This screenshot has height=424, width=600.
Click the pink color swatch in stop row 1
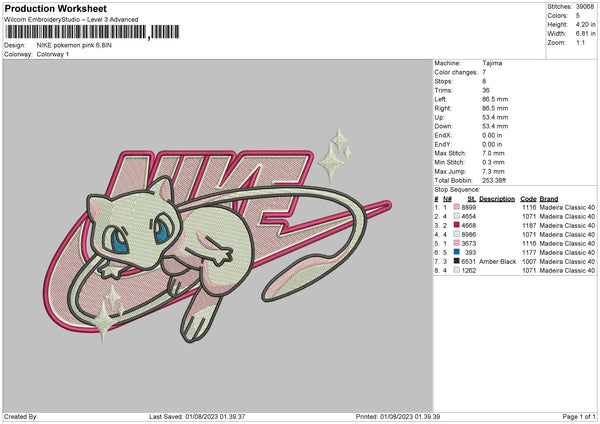click(x=457, y=207)
